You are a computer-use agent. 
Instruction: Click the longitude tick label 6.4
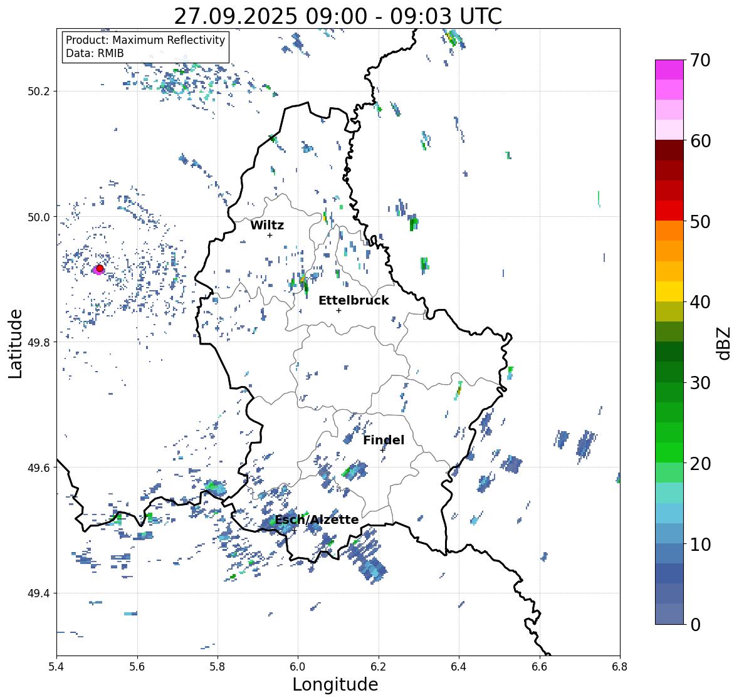[x=459, y=666]
